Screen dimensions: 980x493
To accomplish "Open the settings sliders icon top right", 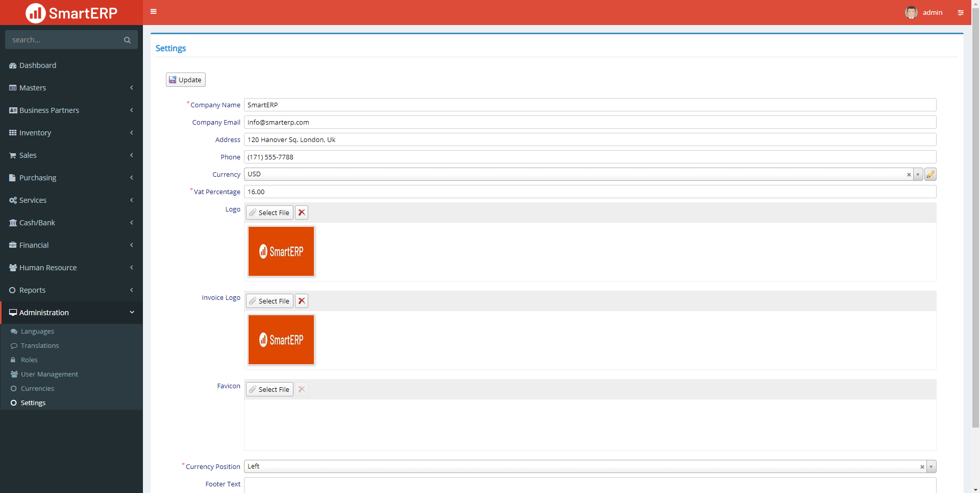I will click(962, 12).
